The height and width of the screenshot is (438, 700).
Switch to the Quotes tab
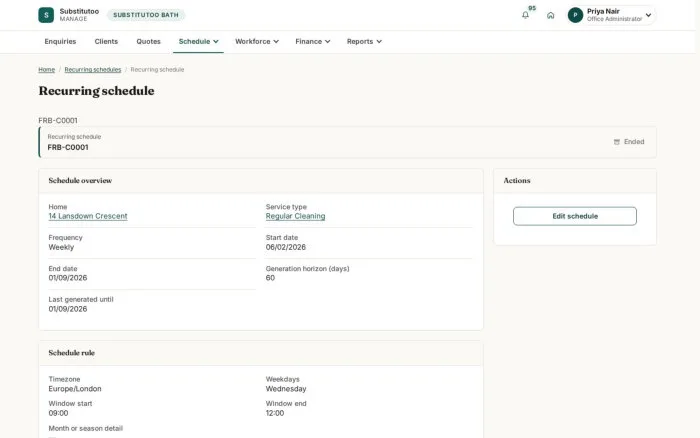point(148,42)
